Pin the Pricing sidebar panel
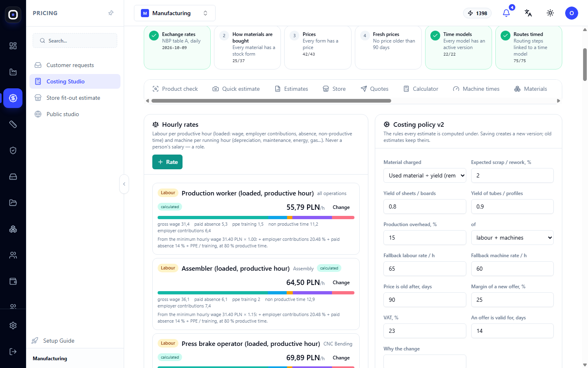This screenshot has width=588, height=368. pyautogui.click(x=111, y=13)
